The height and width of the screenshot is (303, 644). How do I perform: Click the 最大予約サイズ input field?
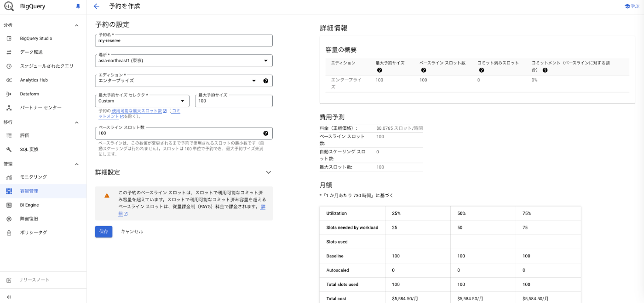[234, 101]
